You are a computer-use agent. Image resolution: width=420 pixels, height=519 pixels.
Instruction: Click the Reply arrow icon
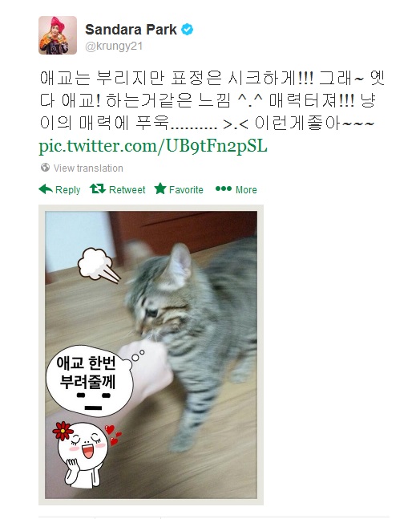pyautogui.click(x=46, y=189)
